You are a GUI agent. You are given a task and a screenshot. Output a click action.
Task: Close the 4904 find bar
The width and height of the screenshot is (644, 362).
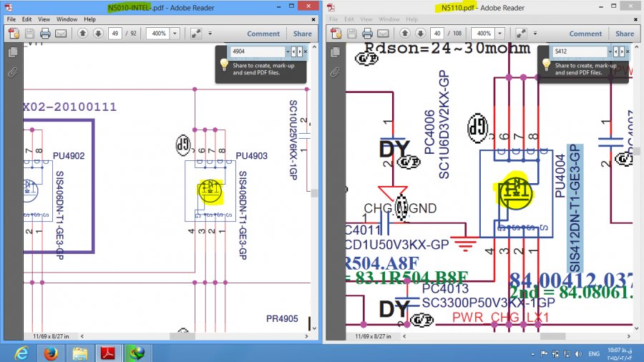[x=305, y=52]
